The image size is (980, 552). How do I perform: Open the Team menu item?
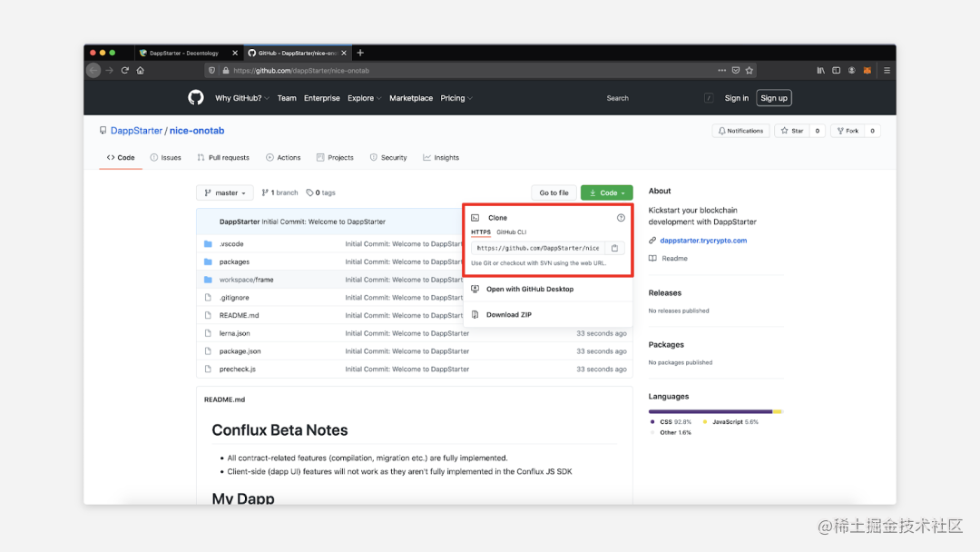[287, 98]
